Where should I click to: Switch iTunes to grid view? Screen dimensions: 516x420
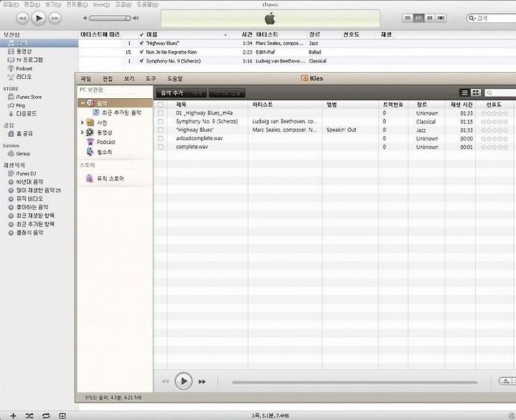[x=430, y=18]
